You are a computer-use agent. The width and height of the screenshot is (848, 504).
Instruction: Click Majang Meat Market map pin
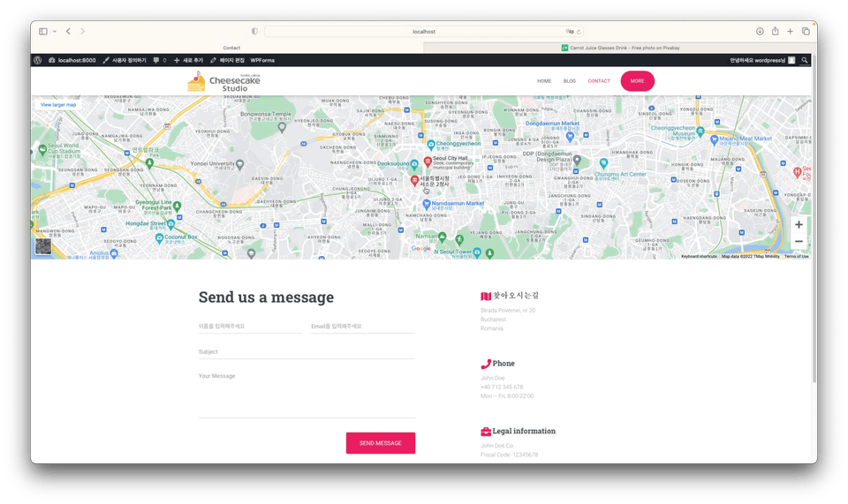click(x=714, y=140)
